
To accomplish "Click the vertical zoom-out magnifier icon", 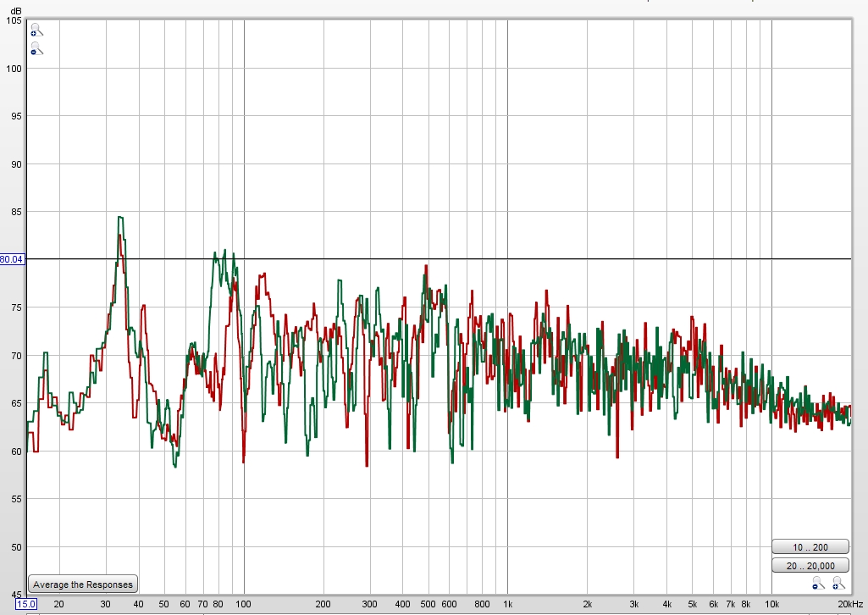I will tap(36, 49).
